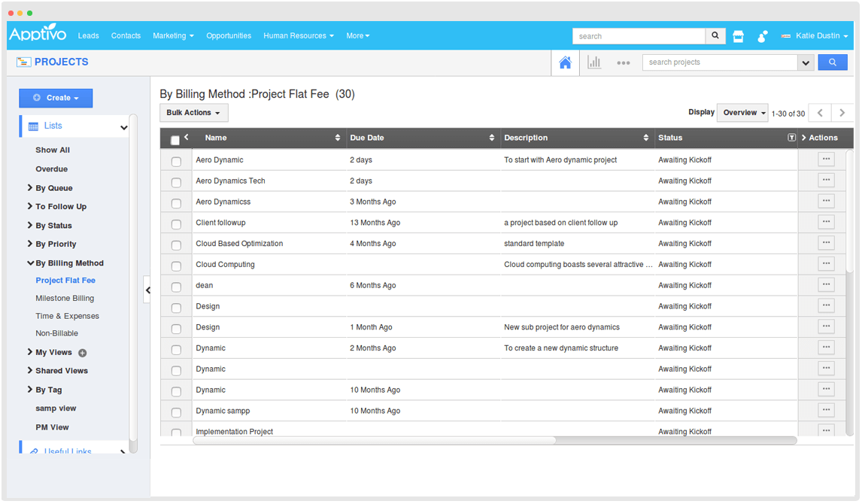Toggle the select-all checkbox in table header
The height and width of the screenshot is (504, 865).
(x=175, y=140)
